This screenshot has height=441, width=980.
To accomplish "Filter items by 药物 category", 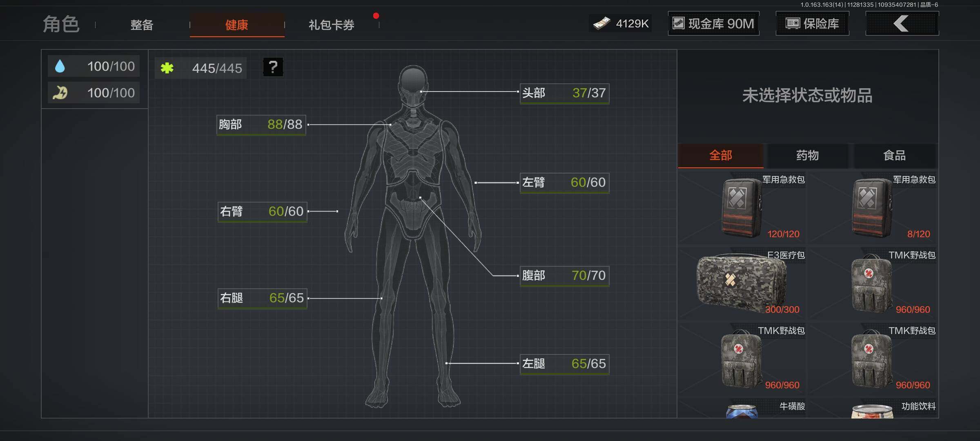I will [x=807, y=156].
